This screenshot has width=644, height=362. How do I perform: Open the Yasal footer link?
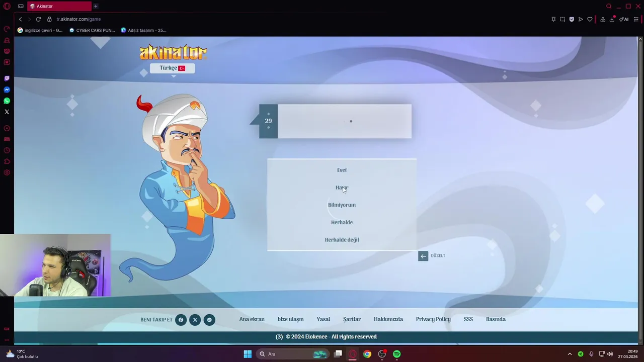click(323, 319)
